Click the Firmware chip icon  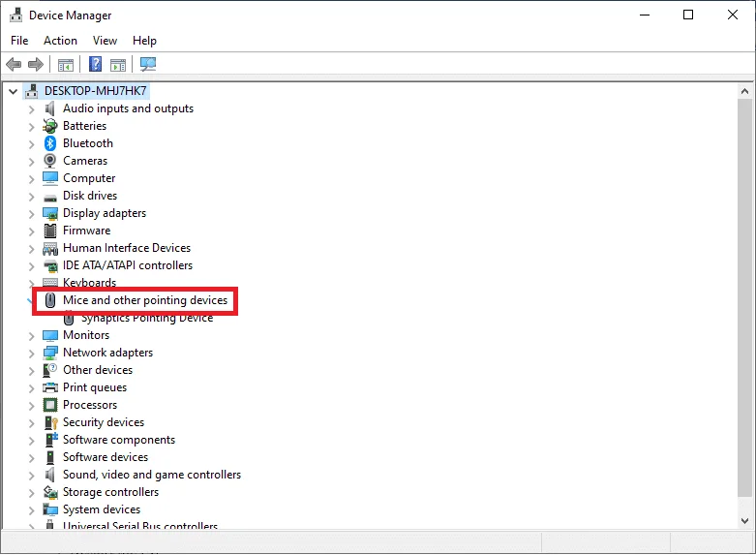(x=50, y=231)
